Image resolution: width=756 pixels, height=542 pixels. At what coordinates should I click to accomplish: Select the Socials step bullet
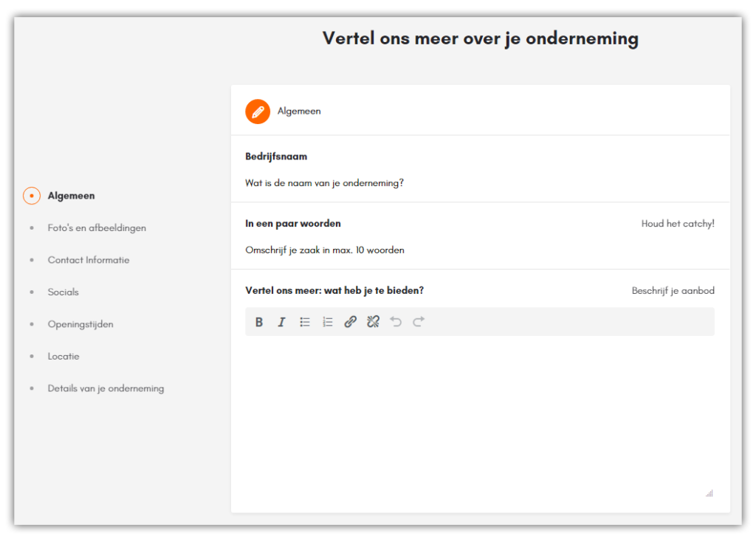tap(31, 292)
